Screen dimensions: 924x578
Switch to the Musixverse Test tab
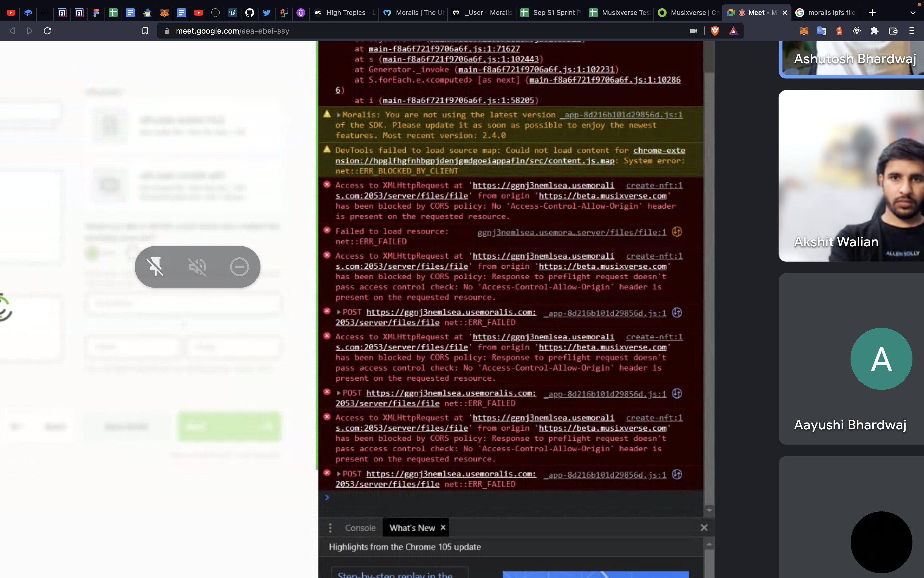pyautogui.click(x=620, y=13)
